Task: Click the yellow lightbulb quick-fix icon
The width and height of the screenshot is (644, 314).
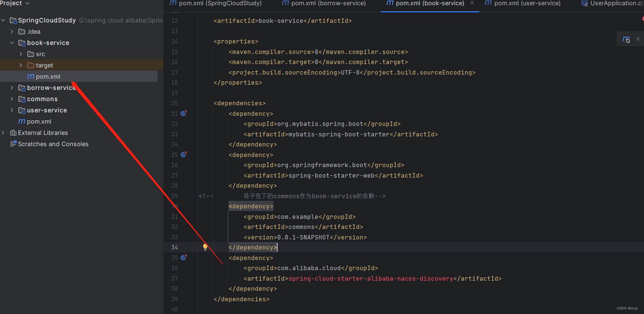Action: click(x=205, y=247)
